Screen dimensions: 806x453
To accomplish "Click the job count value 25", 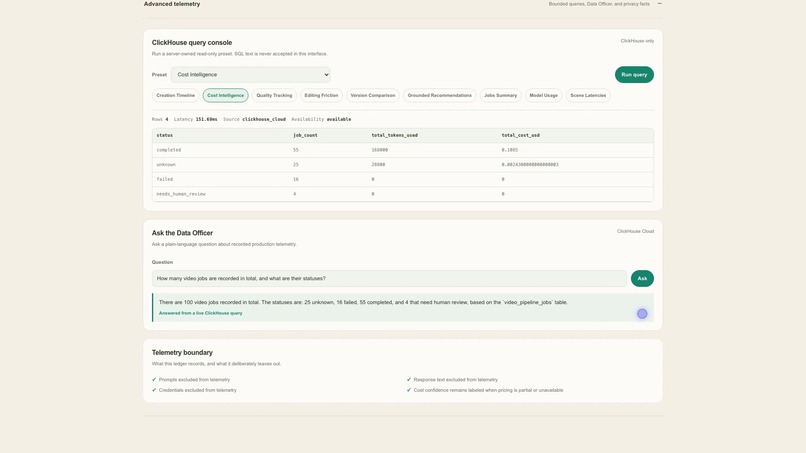I will pos(296,165).
